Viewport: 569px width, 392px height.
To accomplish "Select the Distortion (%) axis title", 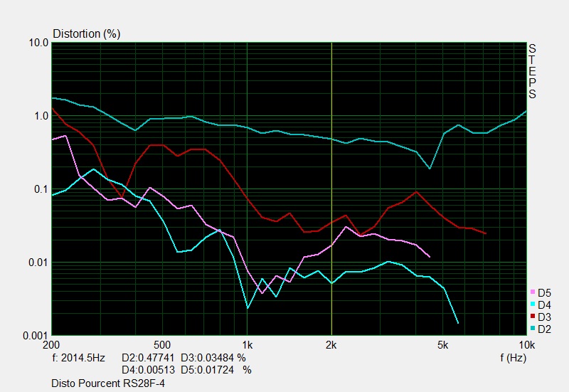I will (x=87, y=33).
